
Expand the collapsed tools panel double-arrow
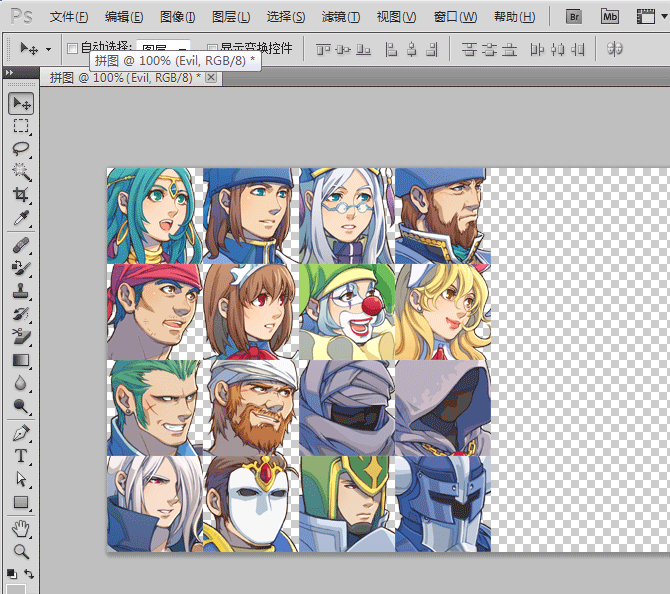click(9, 72)
